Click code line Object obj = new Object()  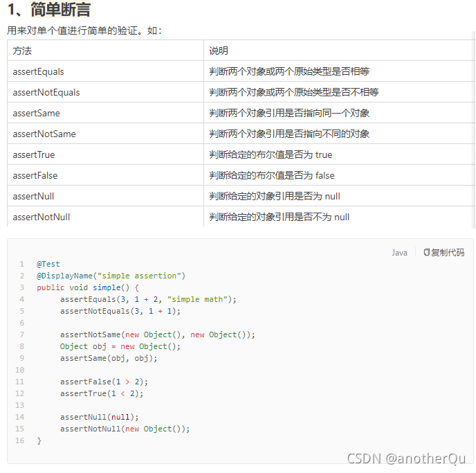(120, 347)
